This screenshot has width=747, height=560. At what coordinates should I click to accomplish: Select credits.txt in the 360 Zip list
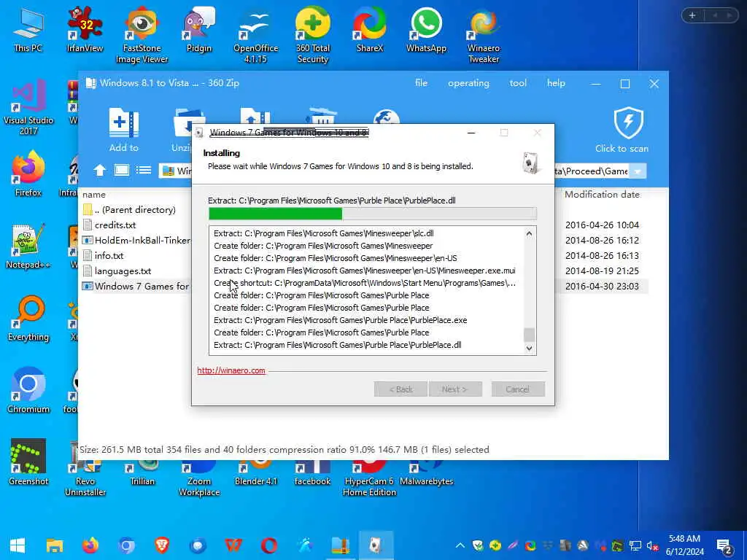tap(115, 225)
